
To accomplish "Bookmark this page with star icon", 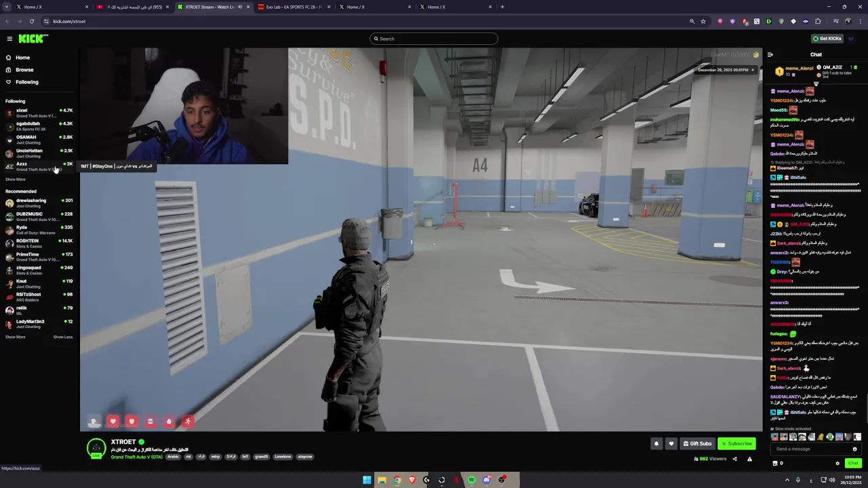I will (x=703, y=21).
